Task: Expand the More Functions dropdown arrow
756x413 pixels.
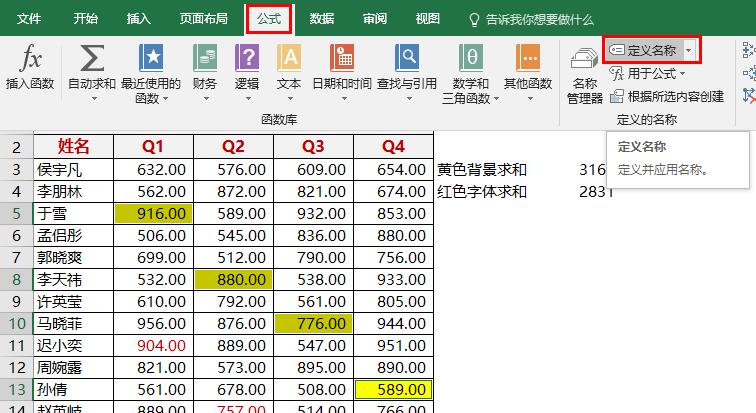Action: 530,98
